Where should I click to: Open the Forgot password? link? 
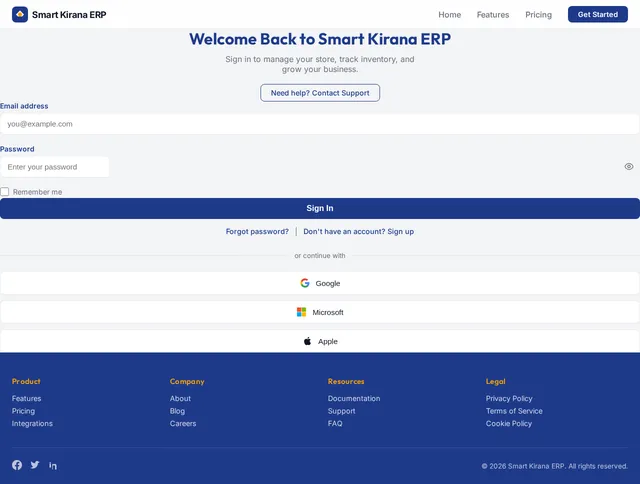pyautogui.click(x=257, y=231)
